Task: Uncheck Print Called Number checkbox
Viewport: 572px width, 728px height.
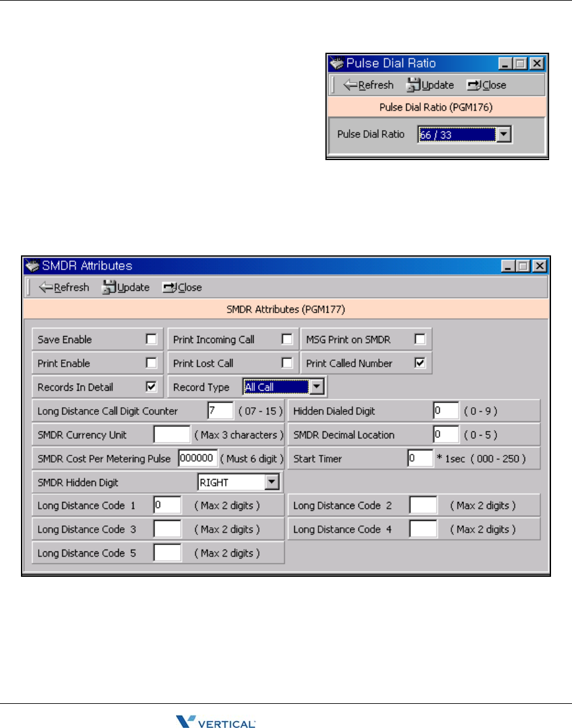Action: coord(420,363)
